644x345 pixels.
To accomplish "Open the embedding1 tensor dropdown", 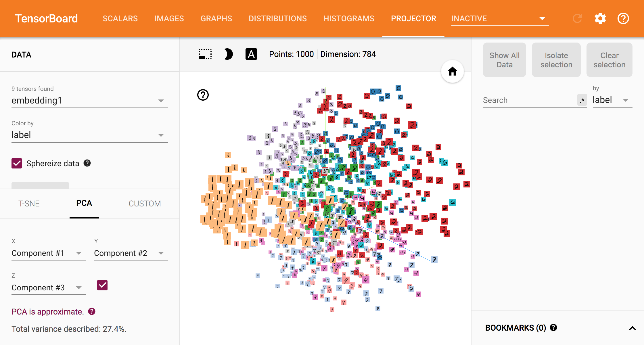I will [x=89, y=100].
